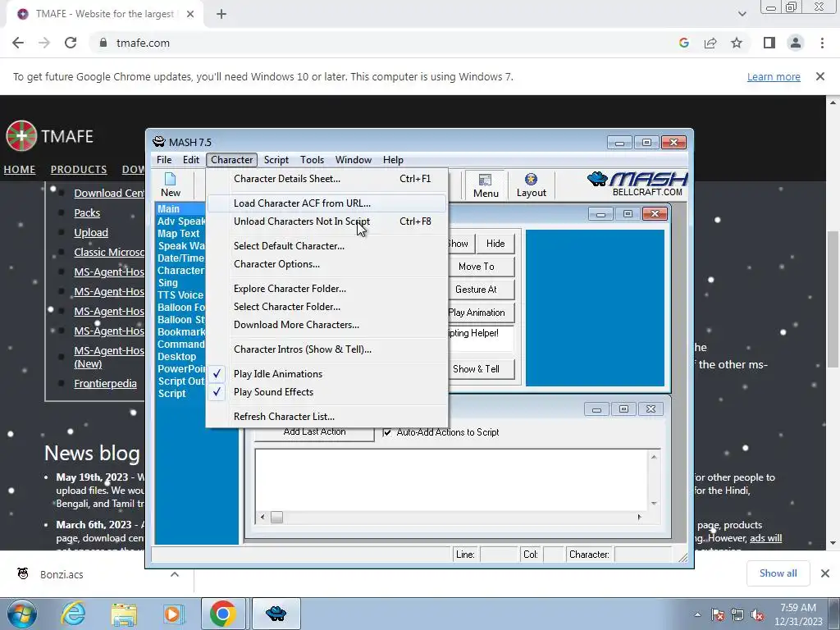
Task: Open the Tools menu
Action: (312, 160)
